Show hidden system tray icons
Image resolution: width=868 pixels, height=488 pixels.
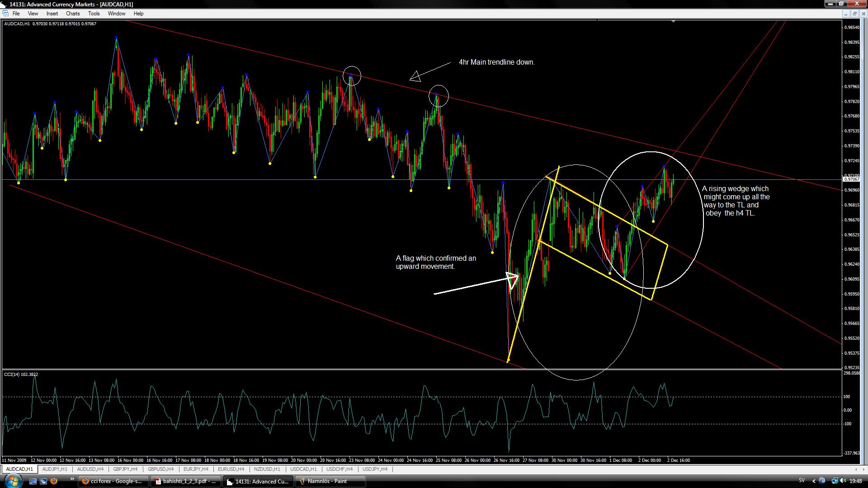(814, 481)
